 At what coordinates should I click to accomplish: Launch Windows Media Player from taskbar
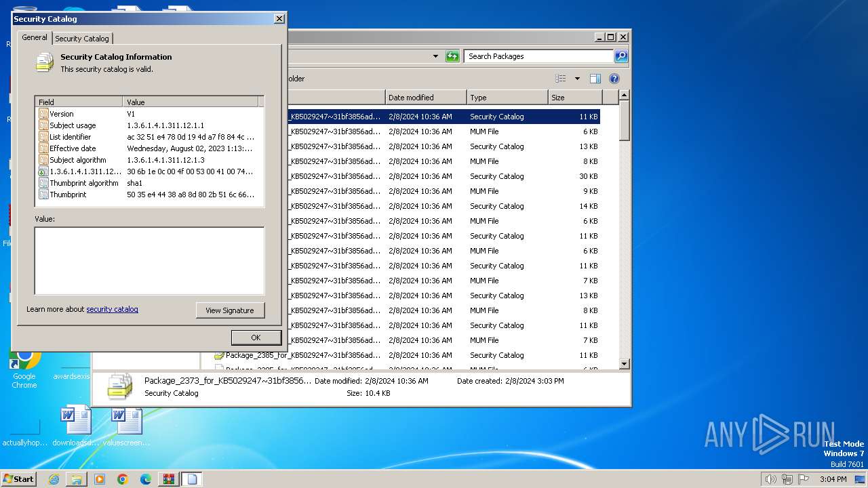tap(100, 479)
